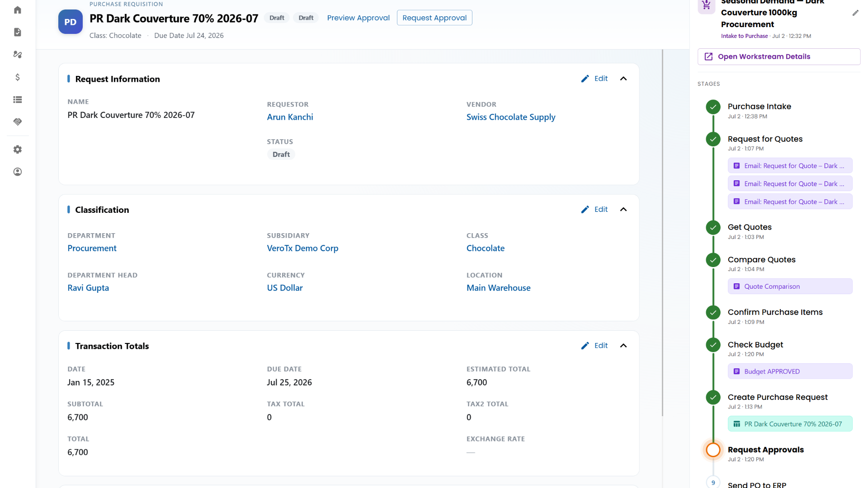Click the Create Purchase Request checkmark
The image size is (868, 488).
tap(713, 398)
